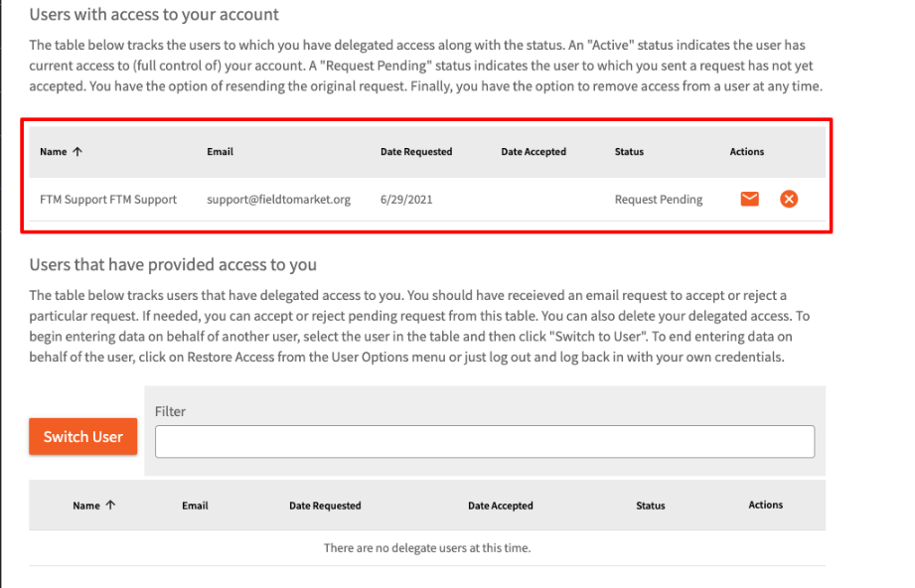Sort by Email in Users with access table
Screen dimensions: 915x588
click(x=220, y=152)
